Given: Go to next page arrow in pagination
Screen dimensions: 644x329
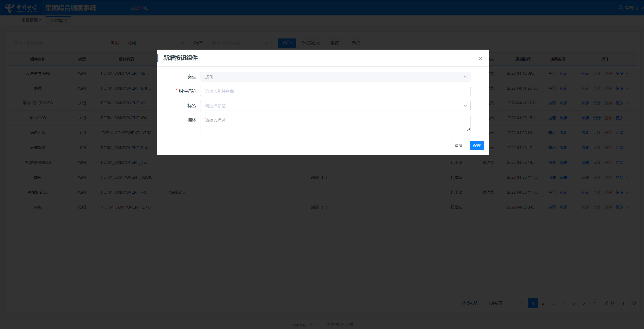Looking at the screenshot, I should click(x=594, y=303).
